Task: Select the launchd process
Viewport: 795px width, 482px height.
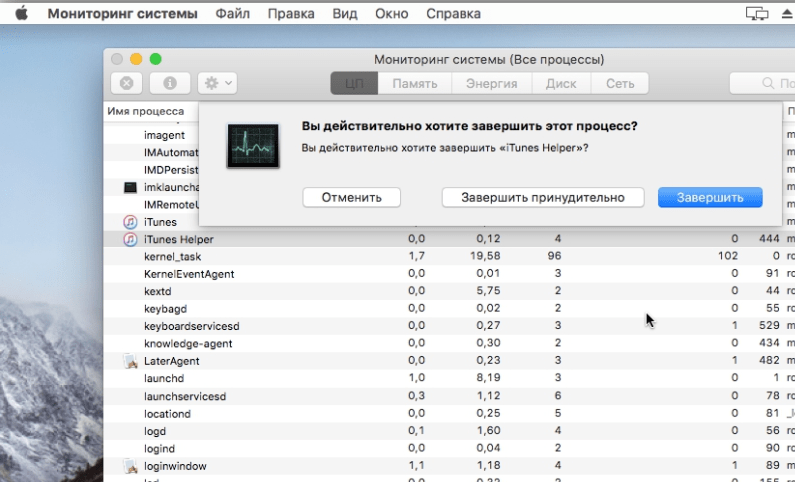Action: (164, 378)
